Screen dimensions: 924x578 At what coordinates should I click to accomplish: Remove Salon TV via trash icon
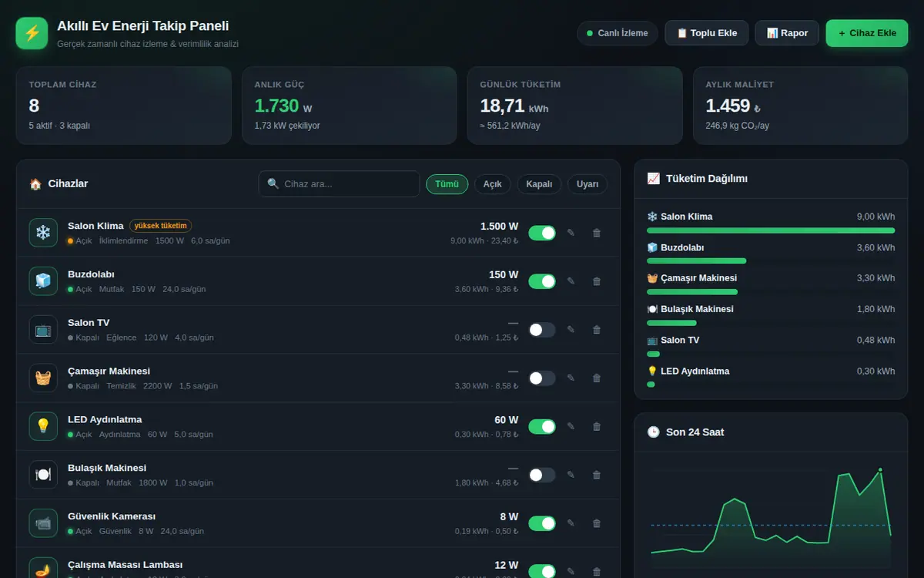(596, 330)
